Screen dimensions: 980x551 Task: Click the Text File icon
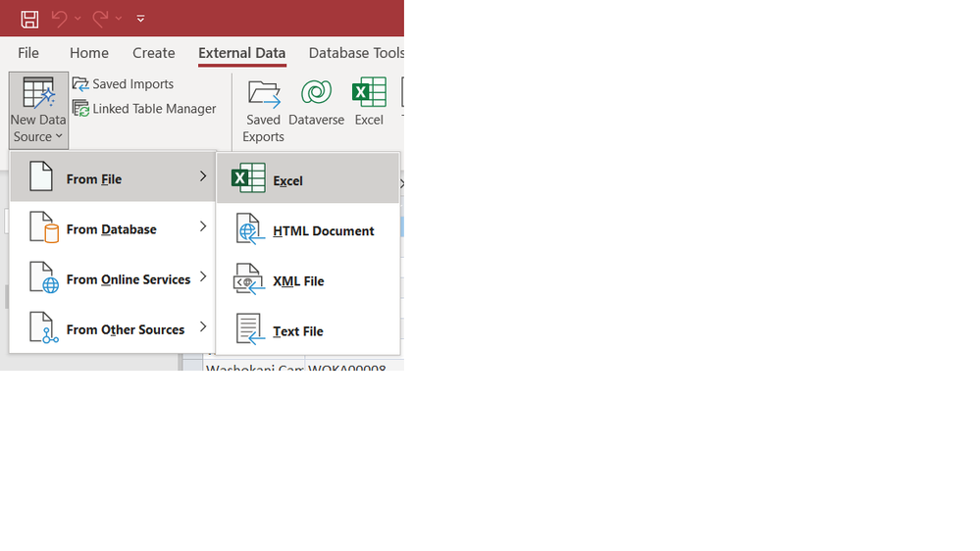pos(250,328)
